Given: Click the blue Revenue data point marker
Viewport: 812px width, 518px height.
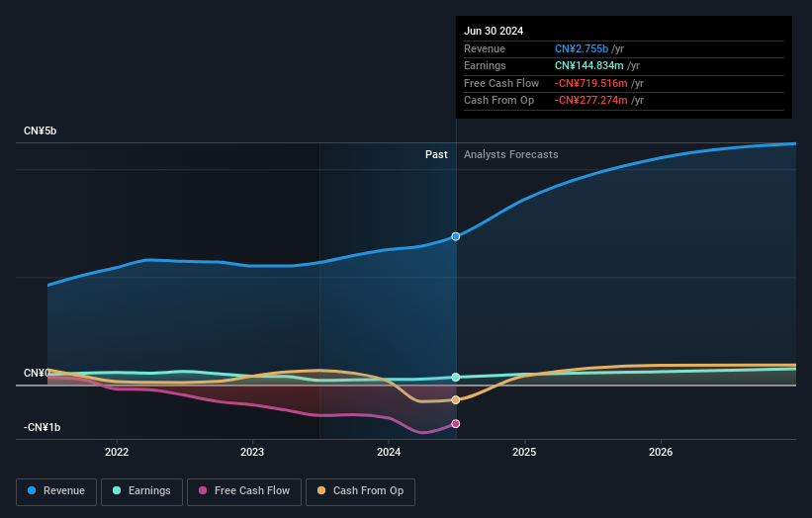Looking at the screenshot, I should click(456, 236).
